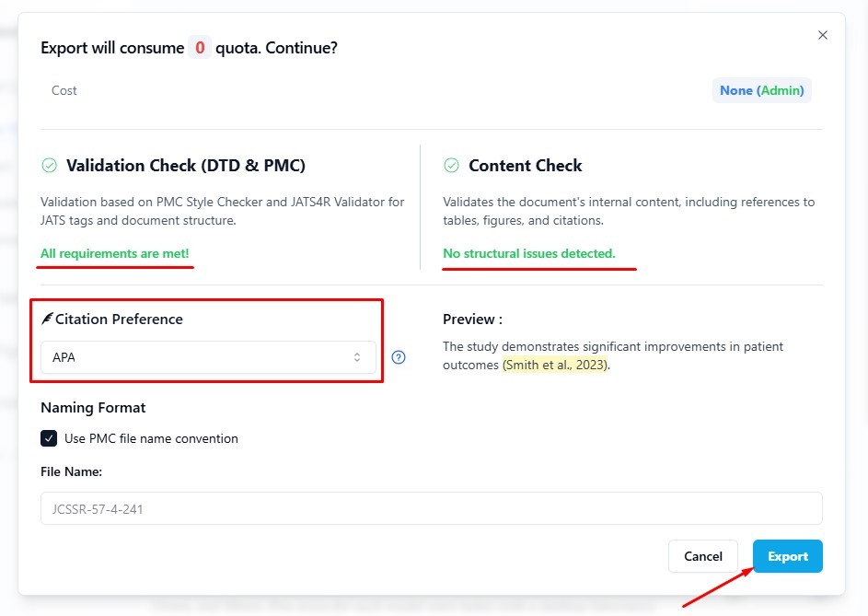Click the 'Use PMC file name convention' label text

151,438
